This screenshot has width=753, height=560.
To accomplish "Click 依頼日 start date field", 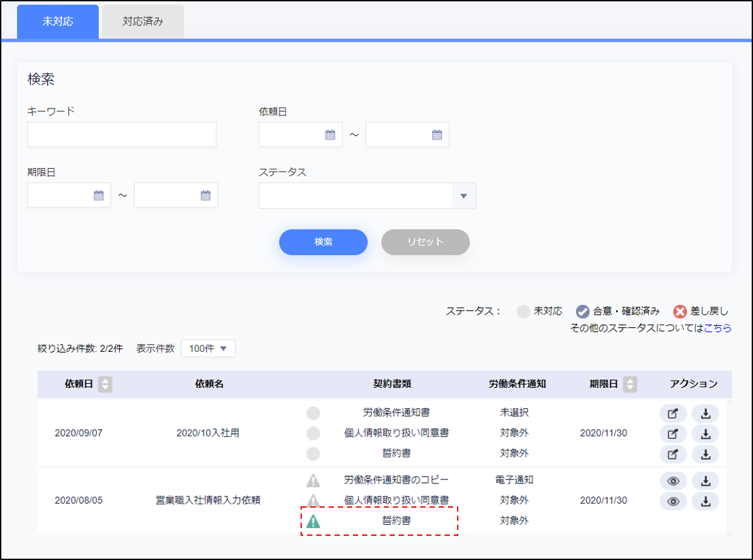I will click(300, 134).
